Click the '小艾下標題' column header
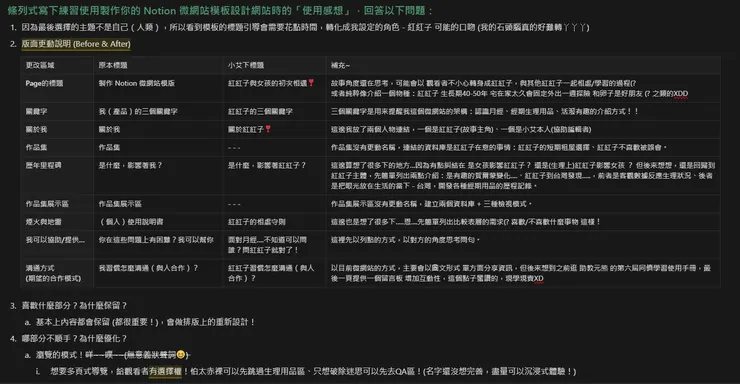The image size is (740, 384). (274, 65)
